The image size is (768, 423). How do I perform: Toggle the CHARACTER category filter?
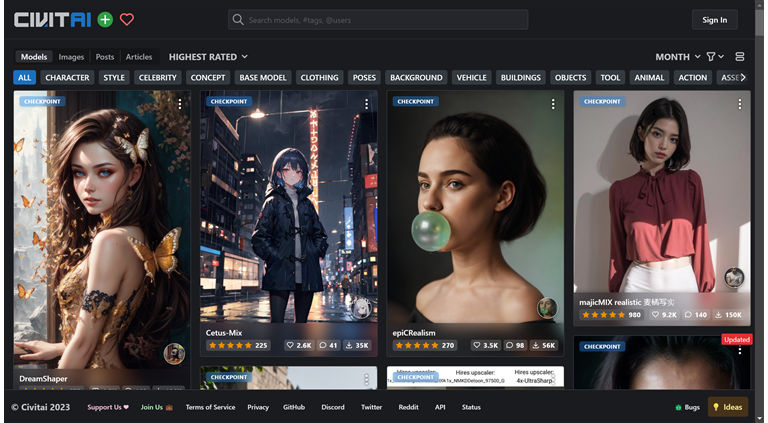click(x=67, y=77)
